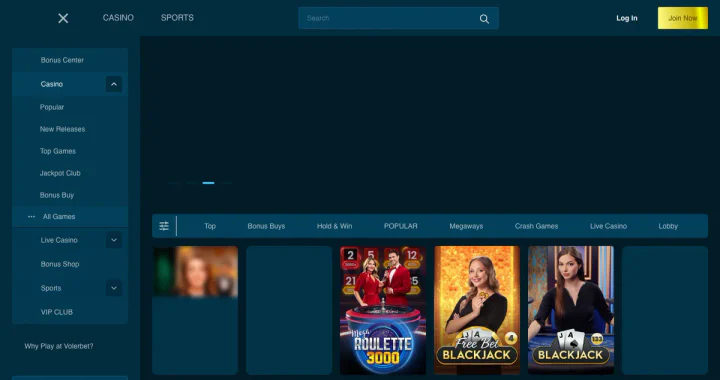Open the SPORTS top navigation item

pos(177,18)
